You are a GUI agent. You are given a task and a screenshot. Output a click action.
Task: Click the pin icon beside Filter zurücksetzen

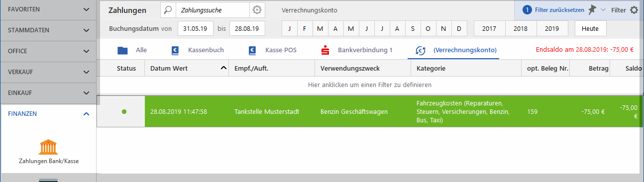[x=592, y=9]
